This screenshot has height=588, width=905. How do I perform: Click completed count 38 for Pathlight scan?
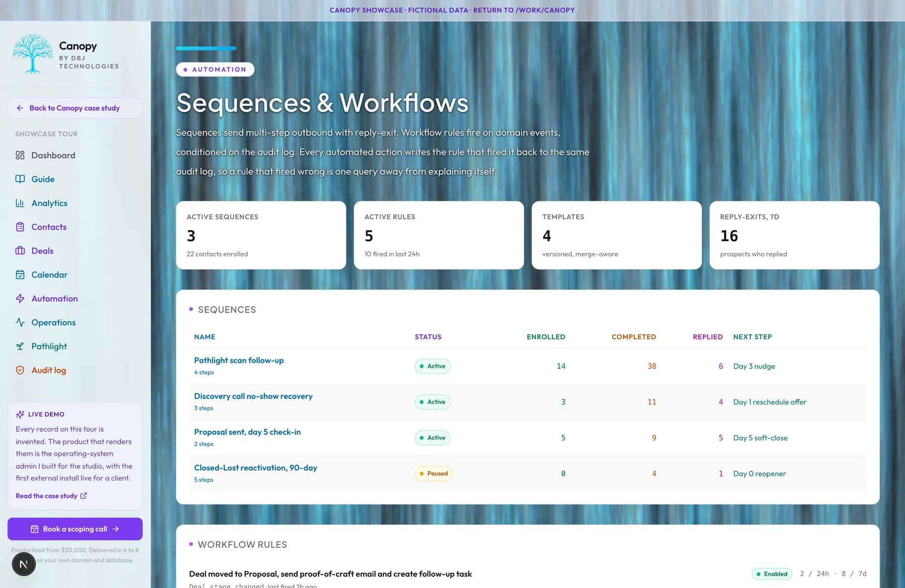(652, 366)
